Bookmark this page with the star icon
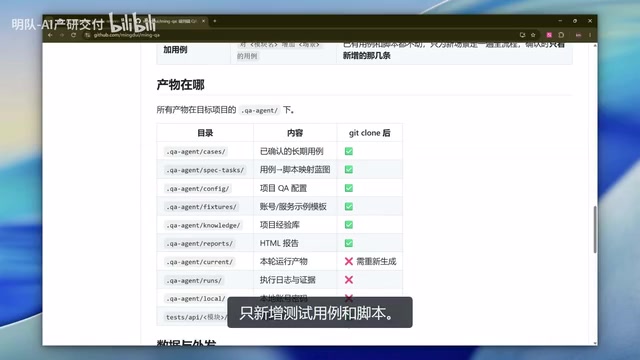Screen dimensions: 640x360 [533, 35]
